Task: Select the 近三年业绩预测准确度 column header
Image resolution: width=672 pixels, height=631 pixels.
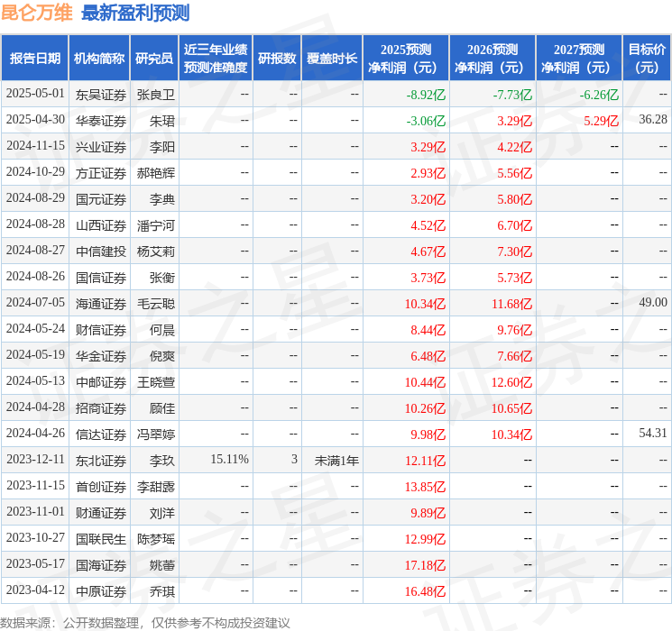Action: 216,59
